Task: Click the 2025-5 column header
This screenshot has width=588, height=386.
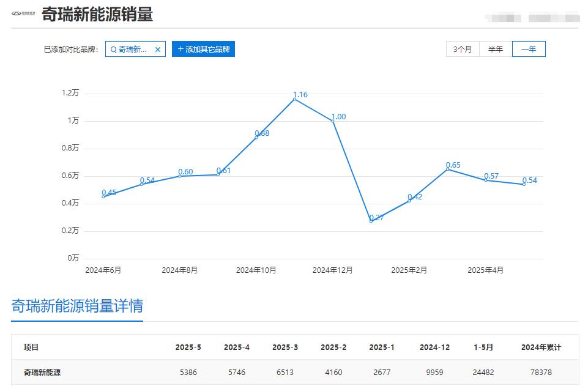Action: coord(188,347)
